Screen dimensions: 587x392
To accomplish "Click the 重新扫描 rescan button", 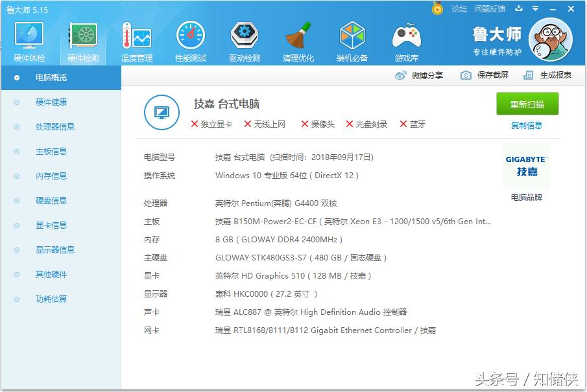I will pos(527,104).
